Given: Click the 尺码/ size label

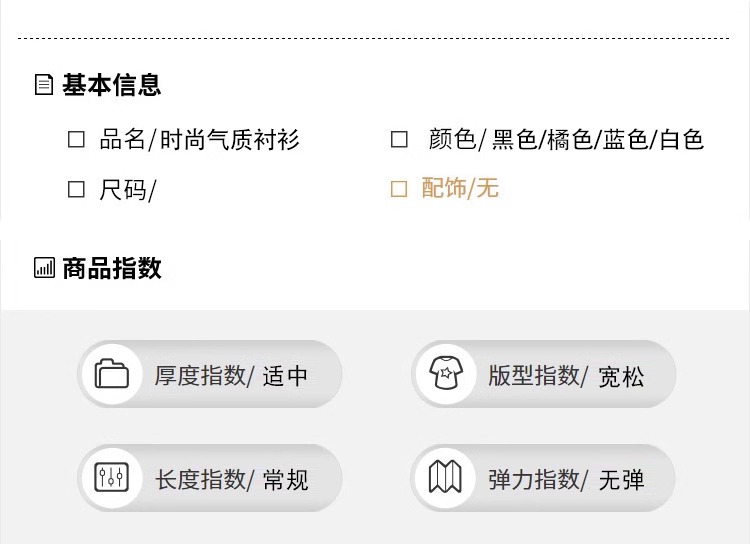Looking at the screenshot, I should coord(127,189).
